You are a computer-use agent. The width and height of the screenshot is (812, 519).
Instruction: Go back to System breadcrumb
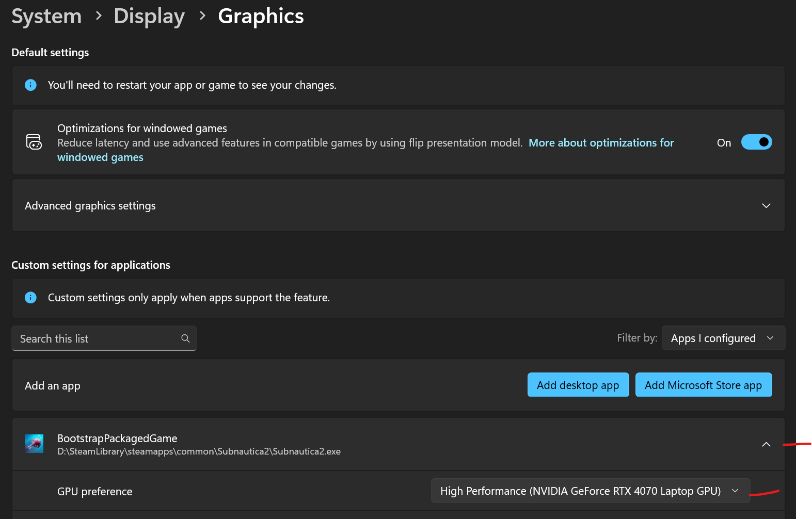46,17
